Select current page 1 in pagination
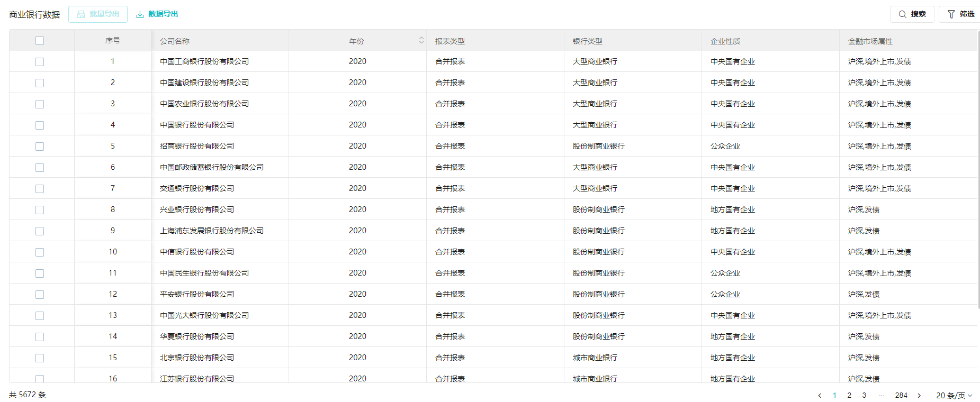980x402 pixels. [834, 395]
